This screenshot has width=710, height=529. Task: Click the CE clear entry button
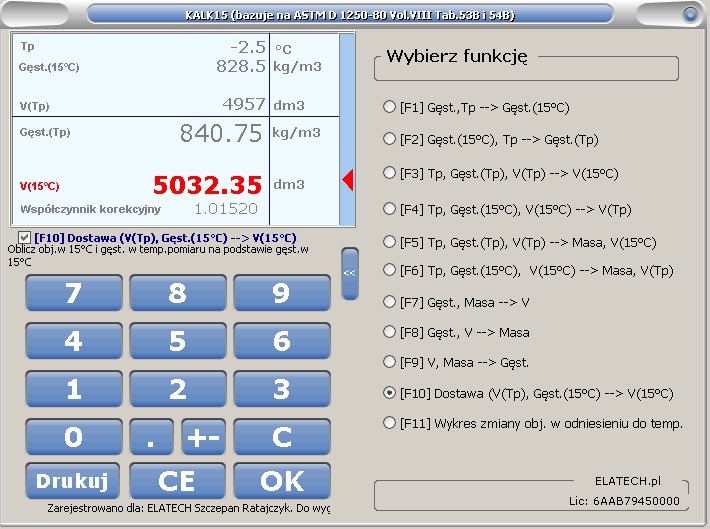point(177,481)
